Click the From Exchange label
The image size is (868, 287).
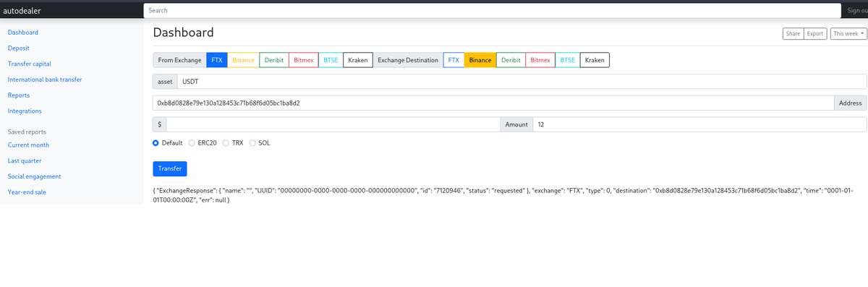[179, 60]
